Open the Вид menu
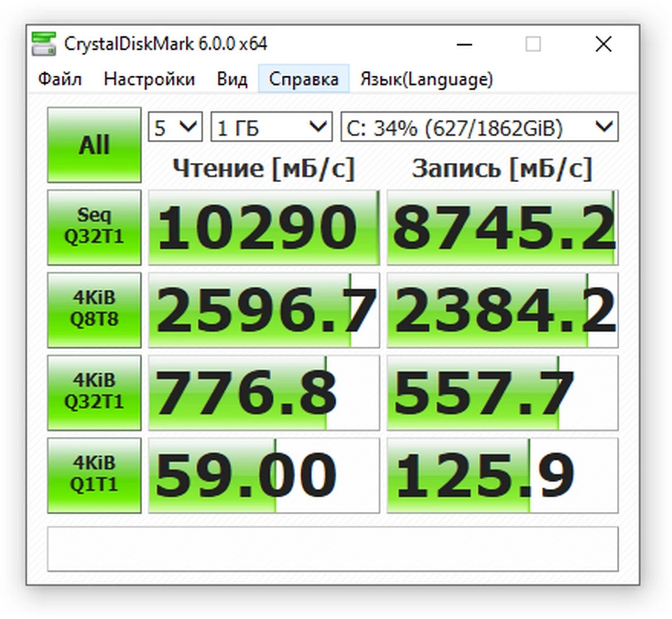The image size is (672, 619). 232,79
